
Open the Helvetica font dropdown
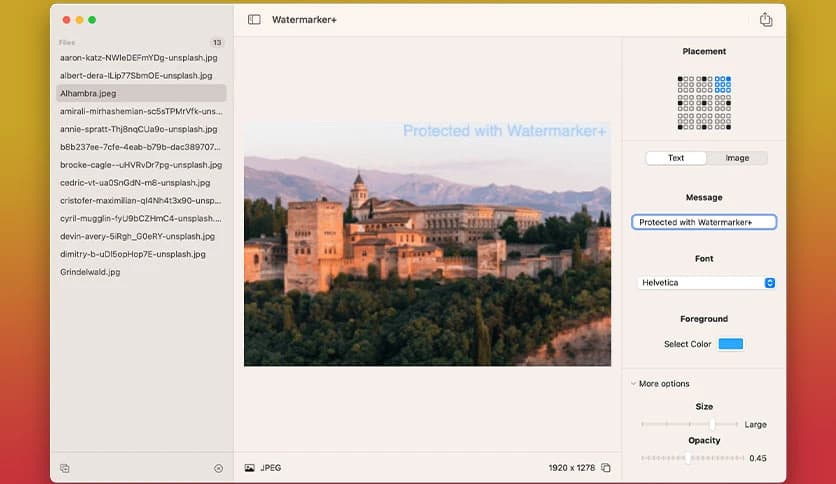pyautogui.click(x=706, y=283)
